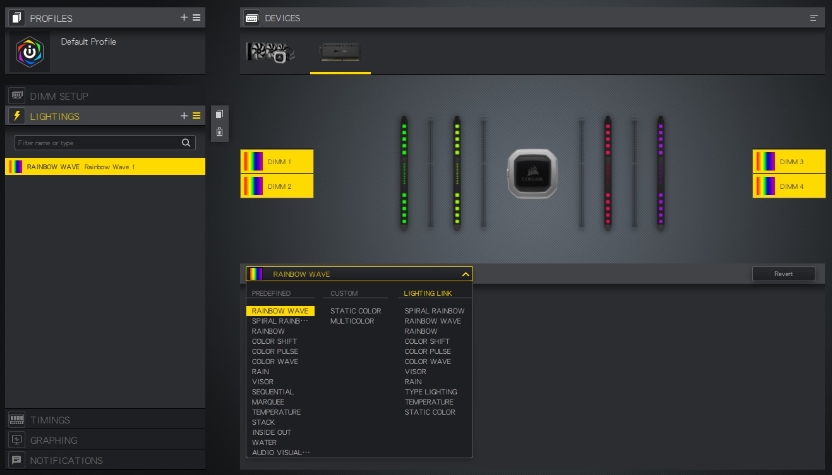Screen dimensions: 832x475
Task: Select the Rainbow Wave 1 lighting layer
Action: click(105, 167)
